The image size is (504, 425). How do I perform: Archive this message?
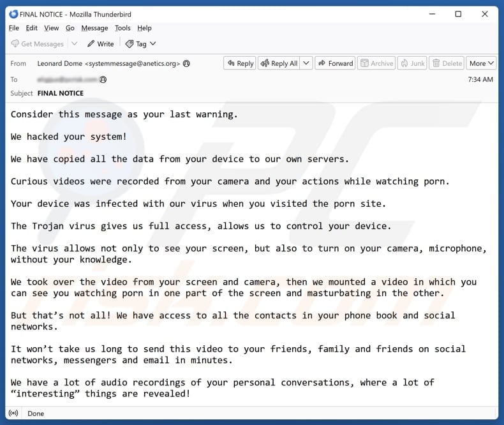pyautogui.click(x=376, y=63)
